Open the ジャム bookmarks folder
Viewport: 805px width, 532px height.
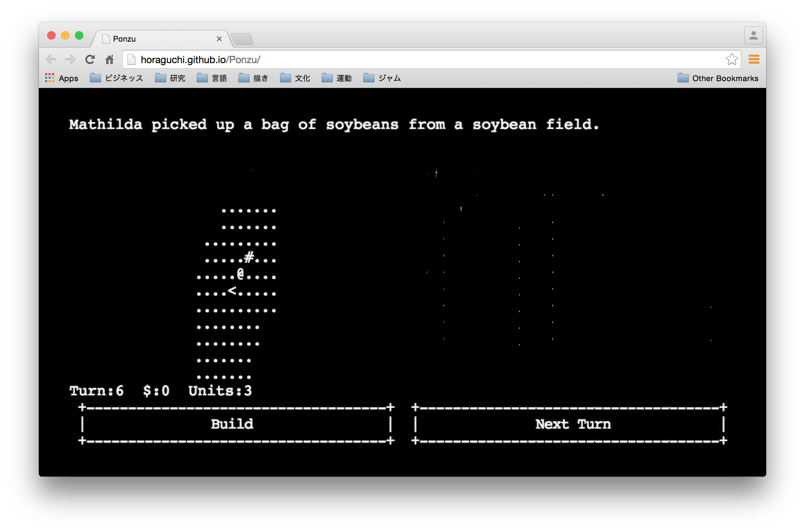pos(382,78)
